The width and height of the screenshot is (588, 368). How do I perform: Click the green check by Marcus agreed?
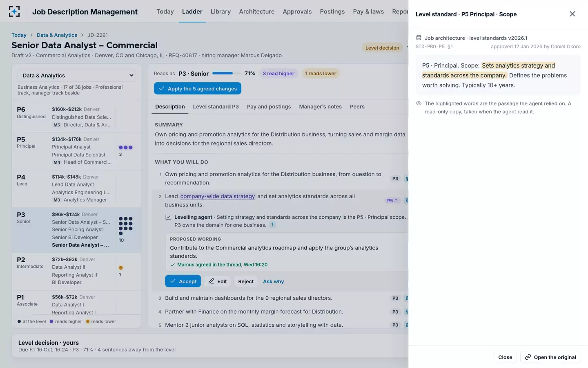click(173, 265)
